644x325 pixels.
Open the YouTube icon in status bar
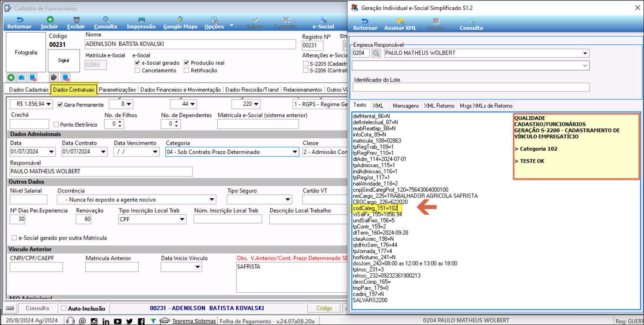[x=117, y=321]
